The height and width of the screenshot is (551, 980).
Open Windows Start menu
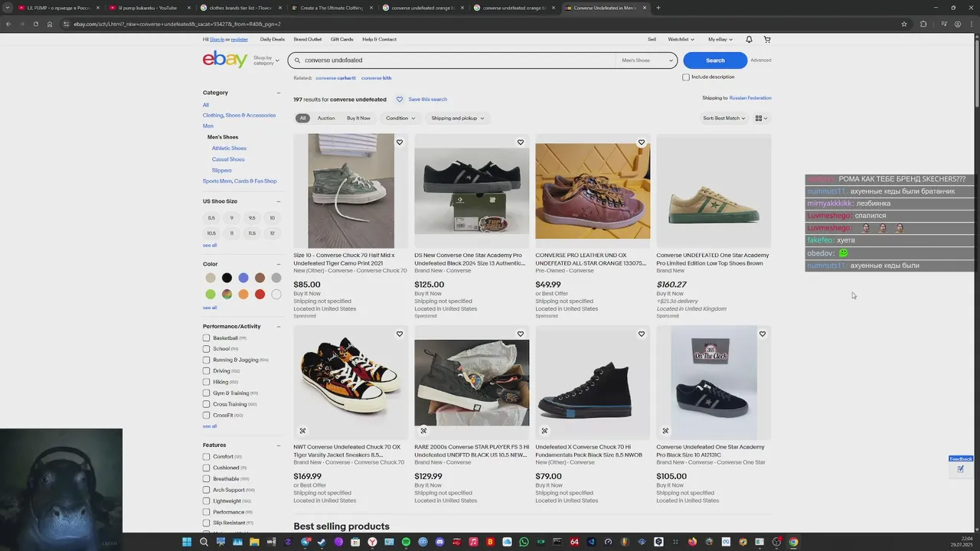click(187, 542)
